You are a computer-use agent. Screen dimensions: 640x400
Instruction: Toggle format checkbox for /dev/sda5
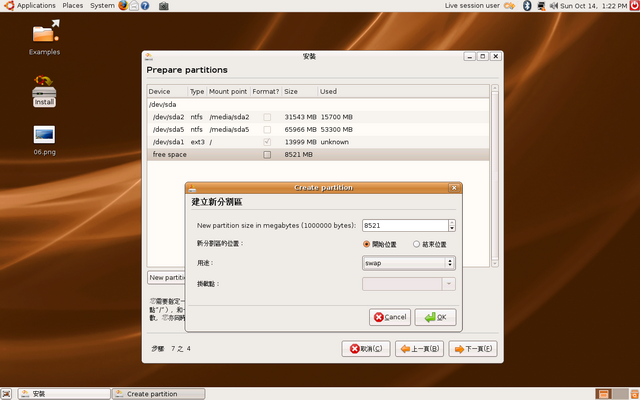[267, 130]
